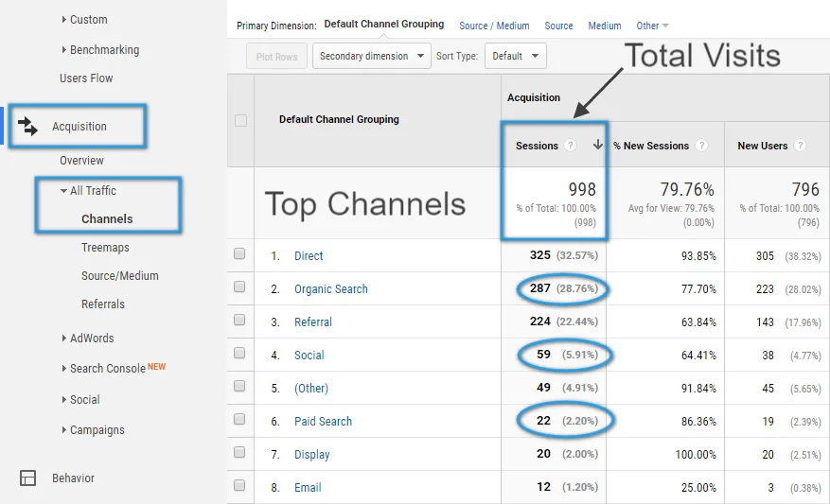830x504 pixels.
Task: Click the 79.76% summary value
Action: coord(687,189)
